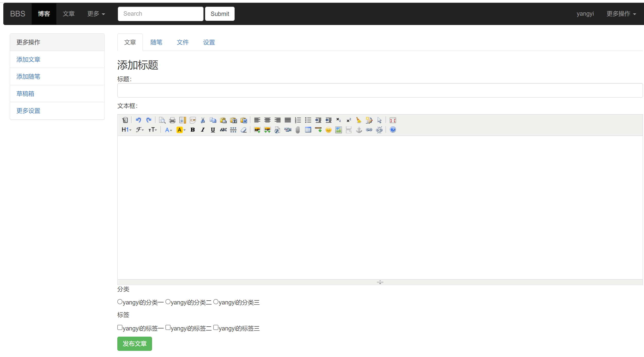Click the green 发布文章 button

point(135,344)
